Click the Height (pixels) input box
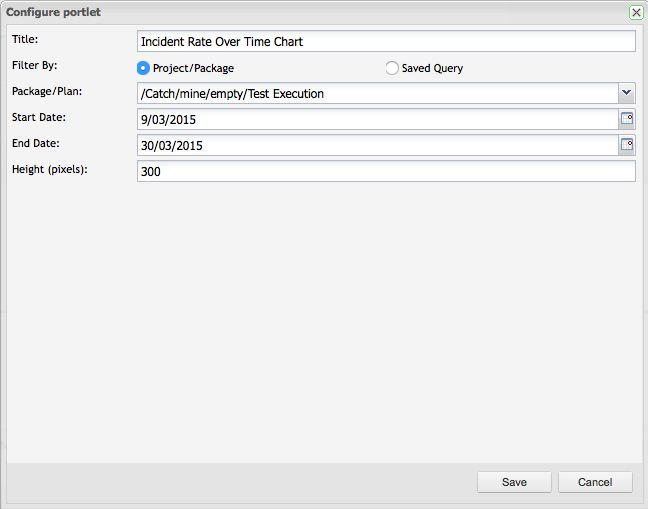Screen dimensions: 648x509 385,172
